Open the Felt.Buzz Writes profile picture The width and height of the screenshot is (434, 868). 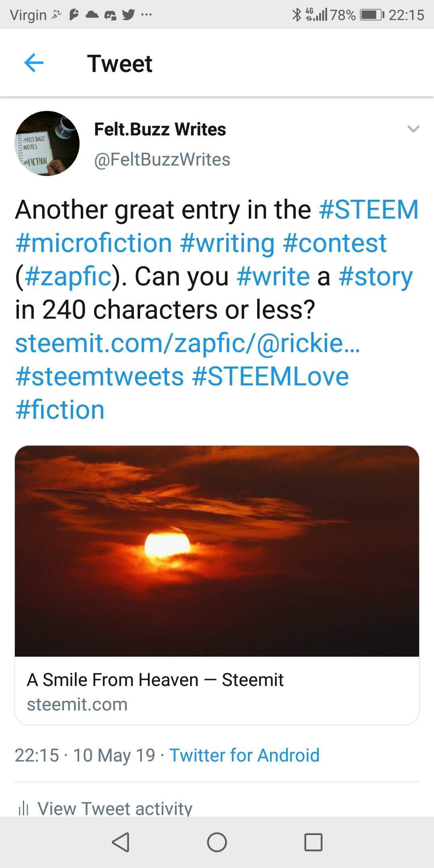click(47, 143)
